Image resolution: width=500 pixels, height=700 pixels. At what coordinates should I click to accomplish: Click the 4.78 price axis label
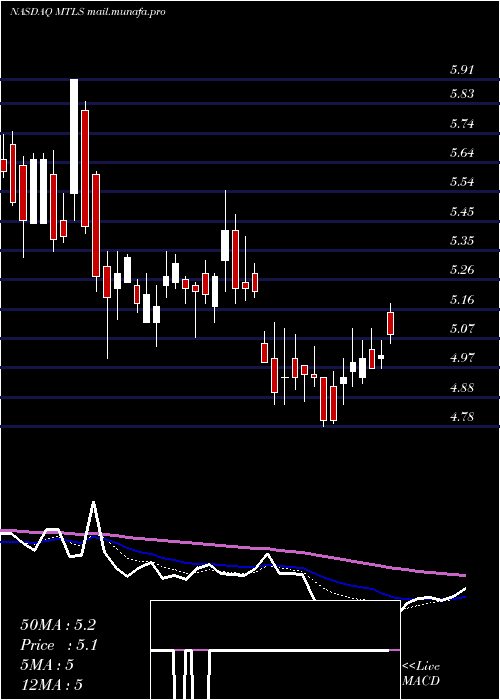point(462,417)
